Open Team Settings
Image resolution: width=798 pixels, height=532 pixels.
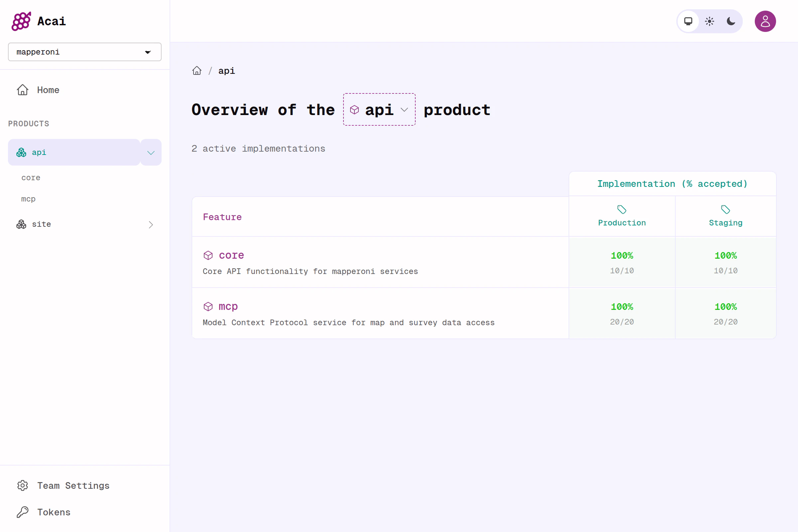[x=73, y=485]
